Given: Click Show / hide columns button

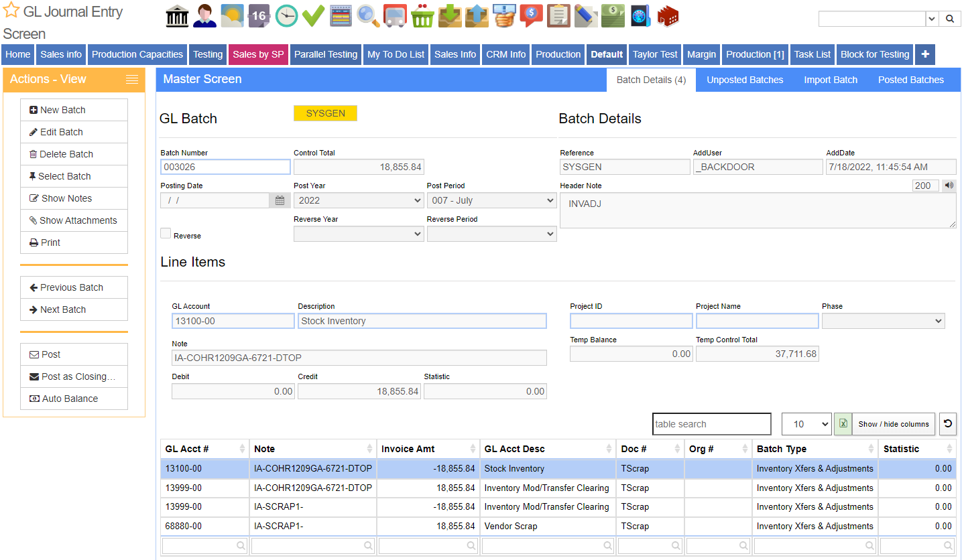Looking at the screenshot, I should point(894,424).
